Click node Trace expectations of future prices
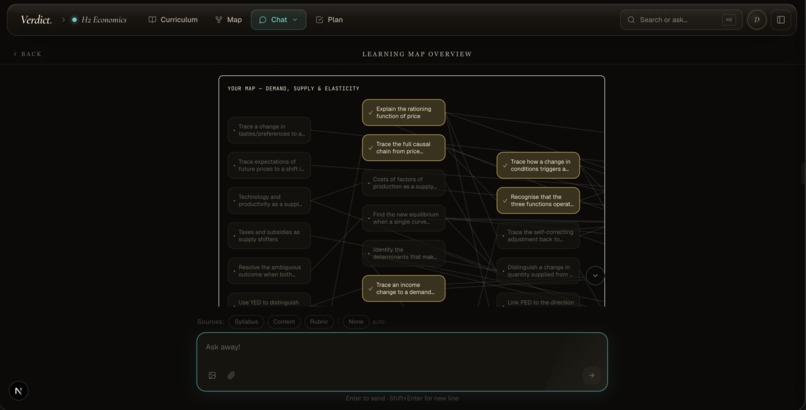 tap(269, 165)
